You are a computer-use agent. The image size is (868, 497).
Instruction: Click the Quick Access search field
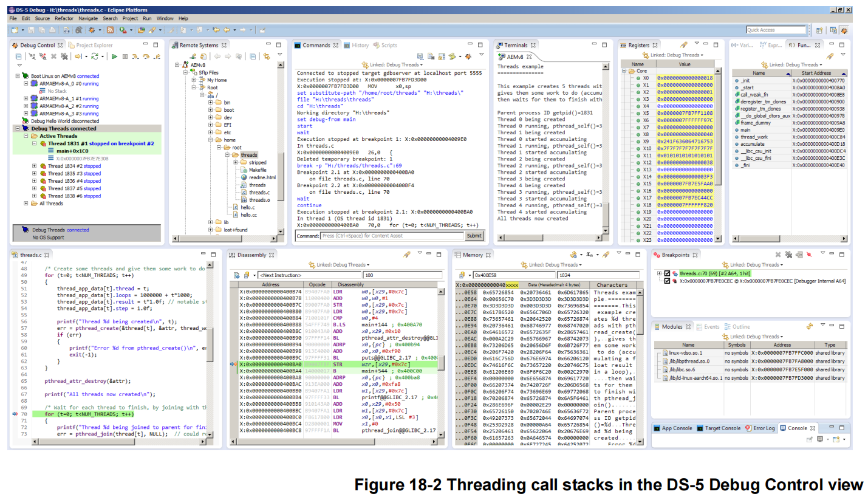776,30
